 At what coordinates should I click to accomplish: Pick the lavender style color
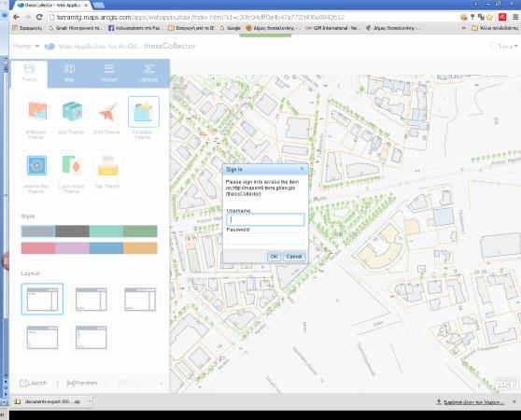click(72, 248)
